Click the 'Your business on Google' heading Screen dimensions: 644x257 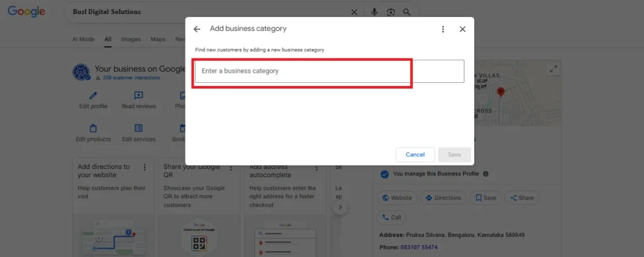[x=140, y=69]
